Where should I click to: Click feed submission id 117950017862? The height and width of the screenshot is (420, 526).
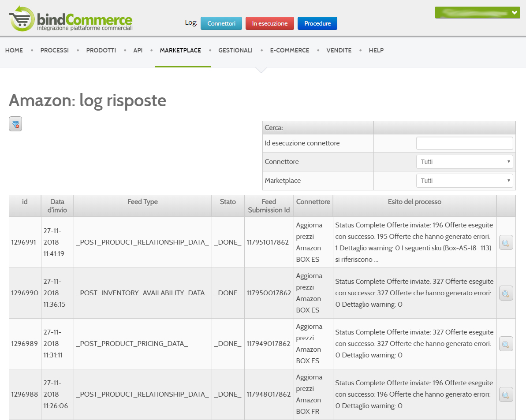pyautogui.click(x=269, y=293)
